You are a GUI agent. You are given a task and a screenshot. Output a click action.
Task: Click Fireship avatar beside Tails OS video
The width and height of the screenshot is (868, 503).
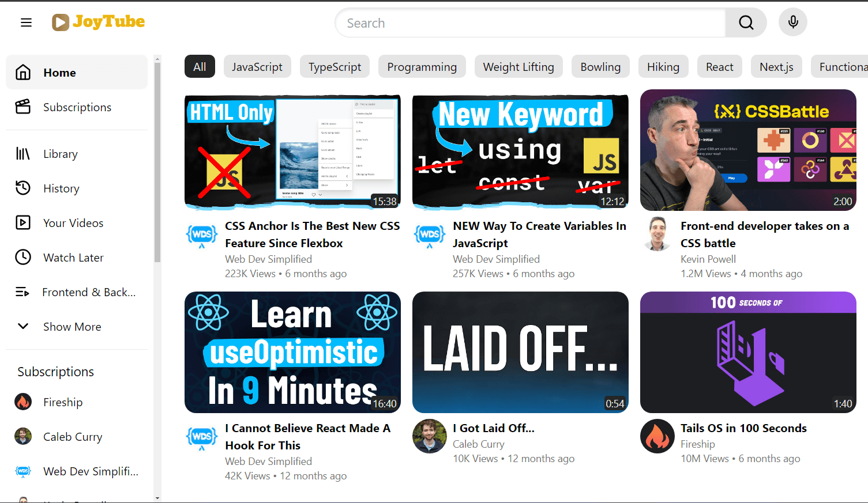[x=657, y=436]
